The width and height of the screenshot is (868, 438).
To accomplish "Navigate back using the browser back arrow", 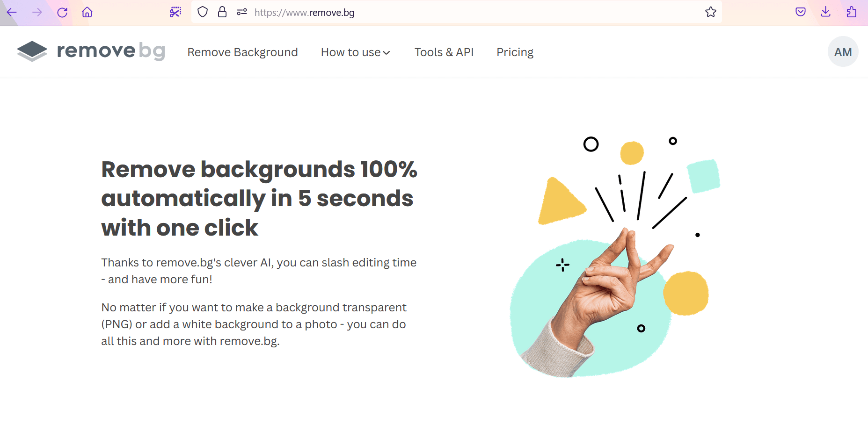I will pyautogui.click(x=12, y=12).
